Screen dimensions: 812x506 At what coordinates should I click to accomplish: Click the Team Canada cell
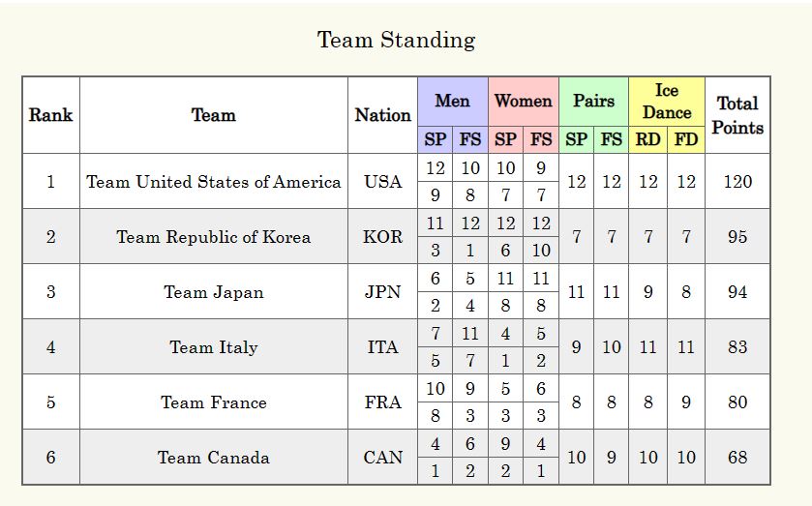tap(213, 458)
